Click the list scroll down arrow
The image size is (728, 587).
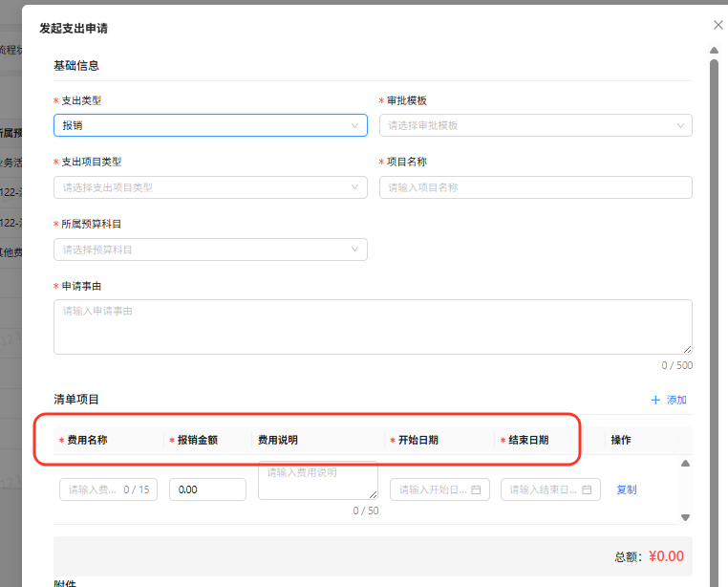pyautogui.click(x=684, y=517)
